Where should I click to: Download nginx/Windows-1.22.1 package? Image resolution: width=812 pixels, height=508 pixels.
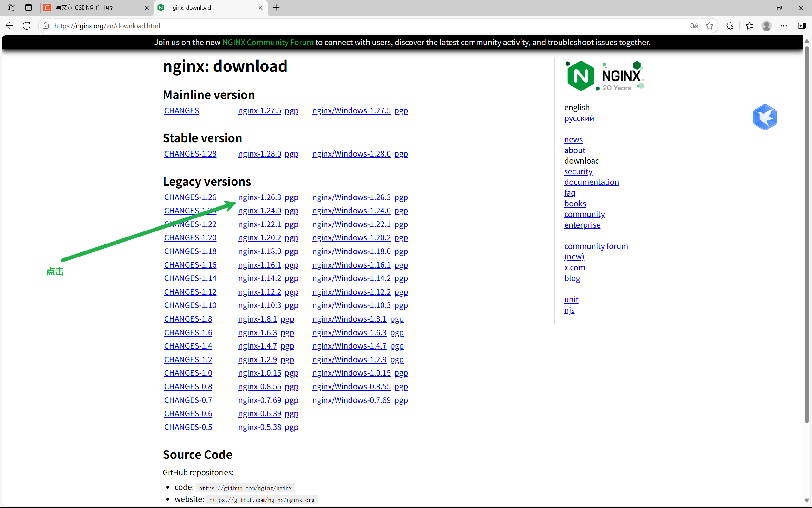click(x=351, y=224)
